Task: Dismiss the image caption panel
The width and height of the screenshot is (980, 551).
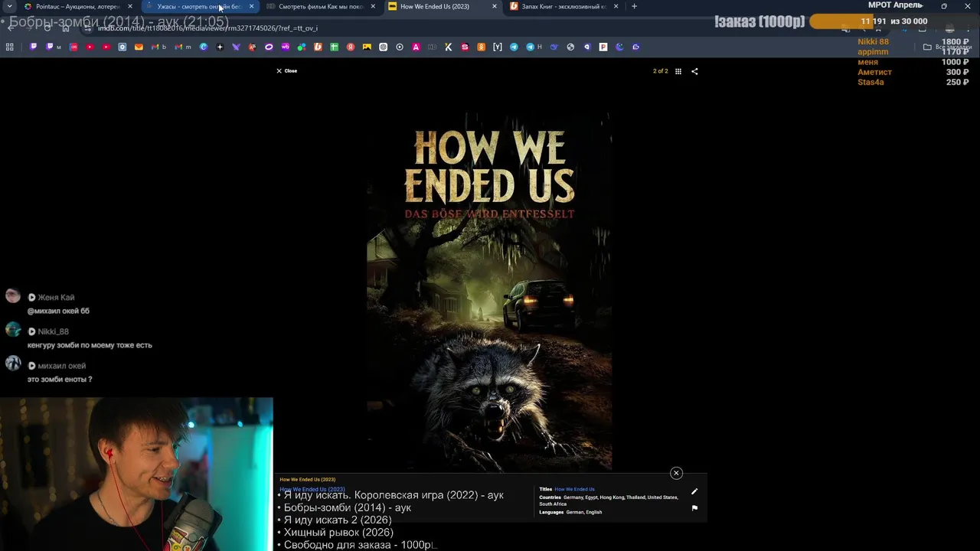Action: (676, 473)
